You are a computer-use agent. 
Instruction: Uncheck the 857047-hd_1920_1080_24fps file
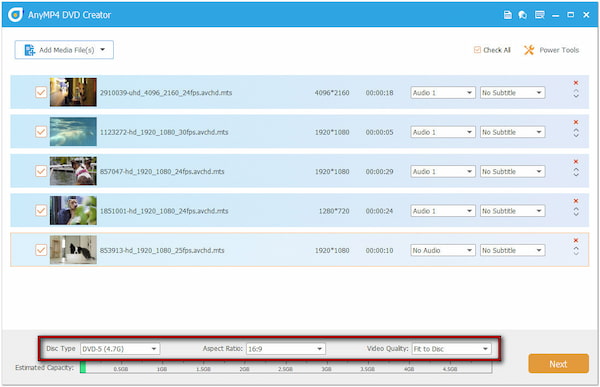(x=41, y=171)
